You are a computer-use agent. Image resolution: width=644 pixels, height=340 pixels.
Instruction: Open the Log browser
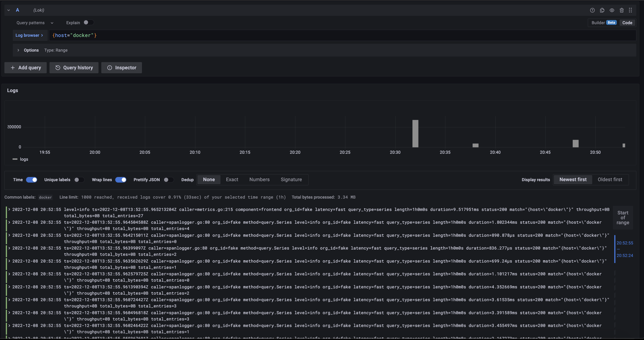coord(29,35)
